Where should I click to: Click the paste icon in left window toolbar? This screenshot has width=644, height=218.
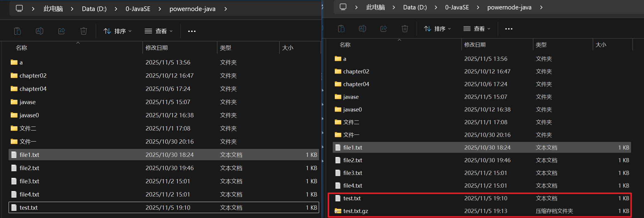pyautogui.click(x=17, y=31)
